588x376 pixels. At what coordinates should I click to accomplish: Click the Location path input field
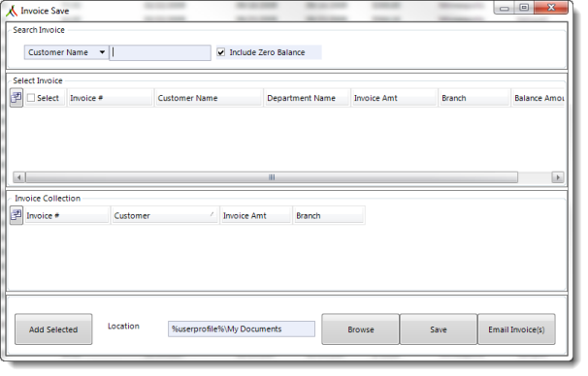[x=242, y=329]
